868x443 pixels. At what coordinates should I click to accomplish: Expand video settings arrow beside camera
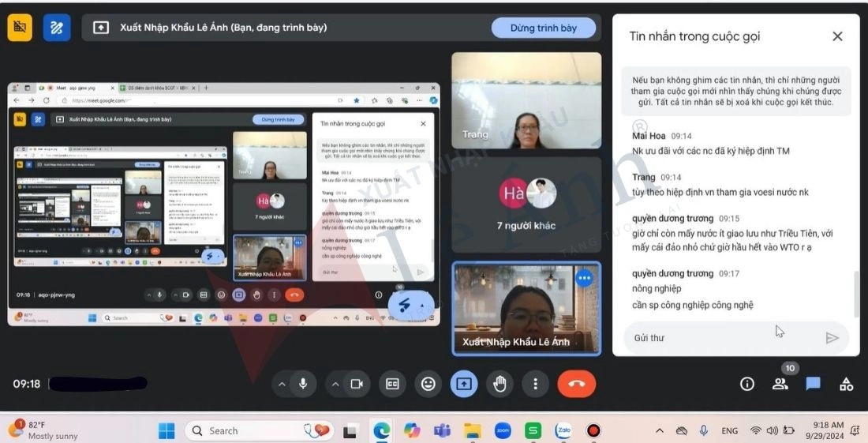[x=335, y=384]
